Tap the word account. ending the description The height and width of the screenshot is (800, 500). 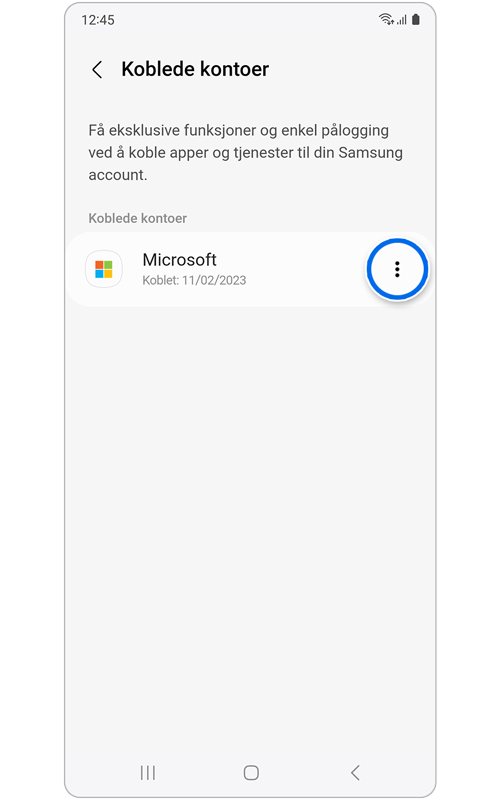118,175
